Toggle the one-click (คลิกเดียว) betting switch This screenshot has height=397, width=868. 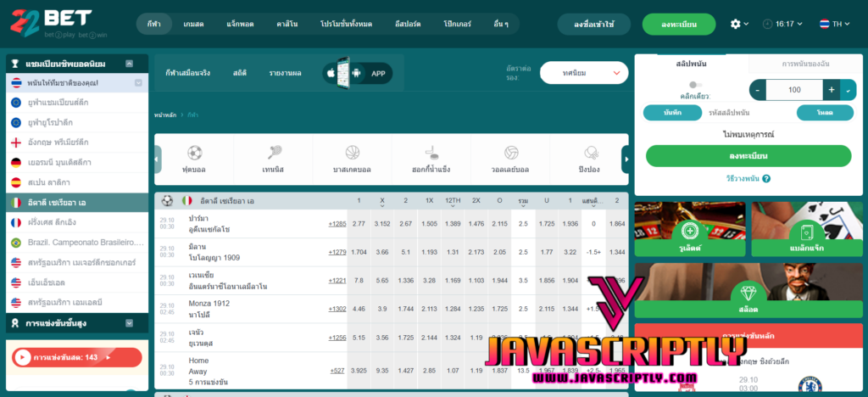[x=695, y=85]
